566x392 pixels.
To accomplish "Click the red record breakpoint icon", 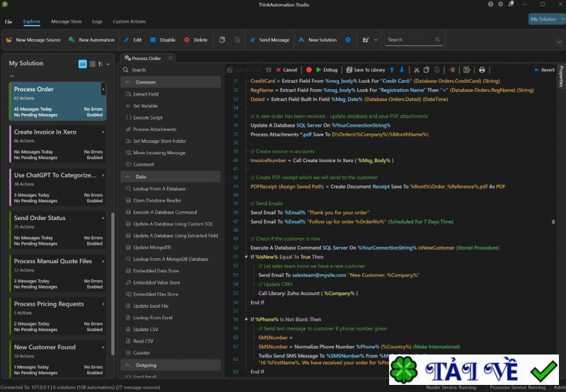I will (x=308, y=70).
